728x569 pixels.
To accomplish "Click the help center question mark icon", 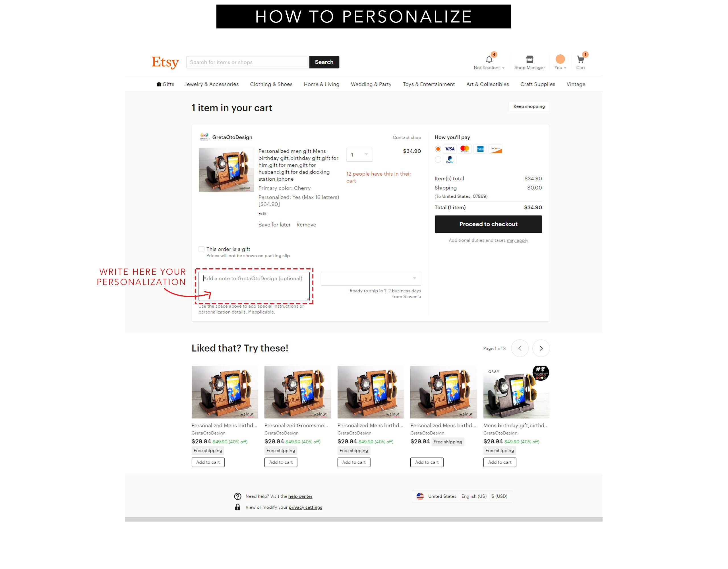I will point(237,496).
